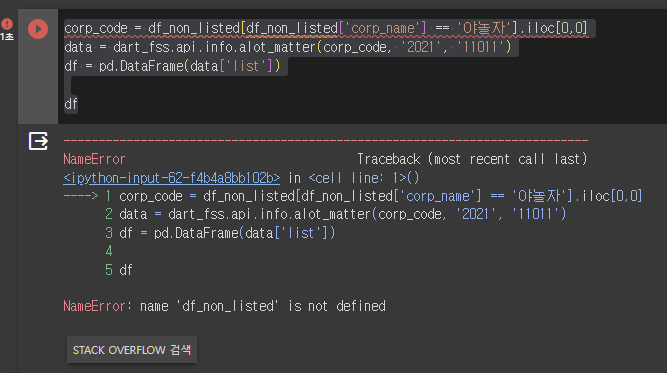
Task: Run the code cell with play button
Action: pyautogui.click(x=38, y=29)
